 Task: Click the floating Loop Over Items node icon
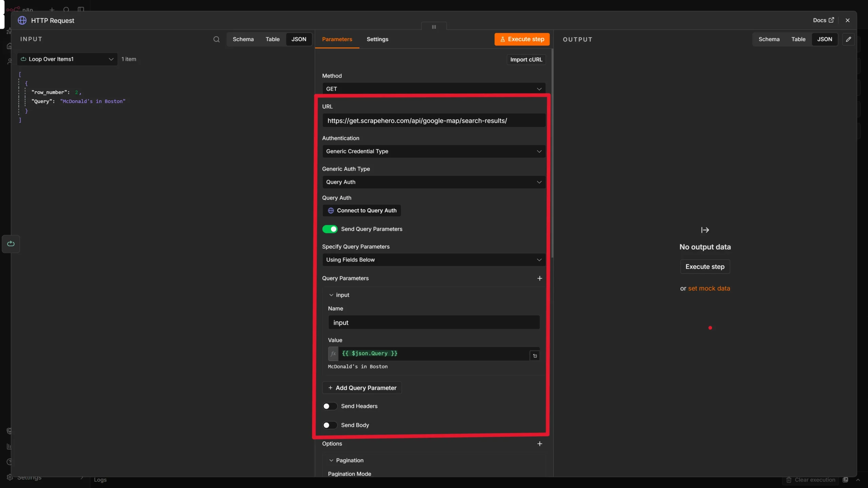[11, 244]
